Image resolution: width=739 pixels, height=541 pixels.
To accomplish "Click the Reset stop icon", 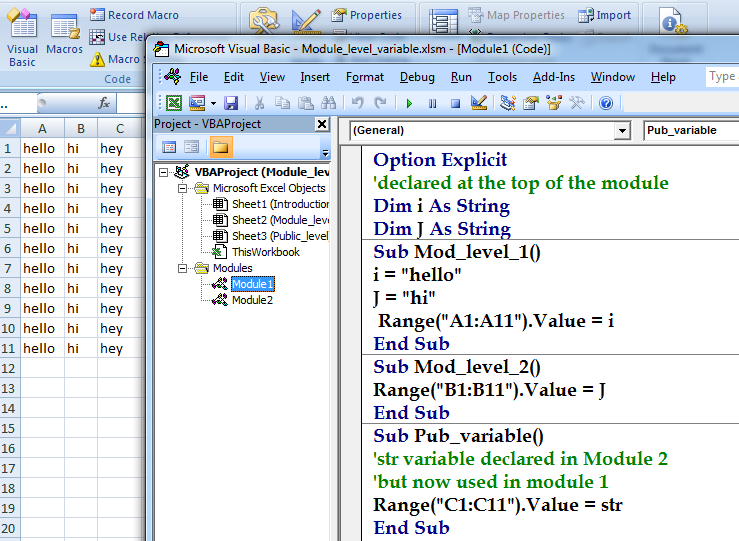I will pos(455,103).
